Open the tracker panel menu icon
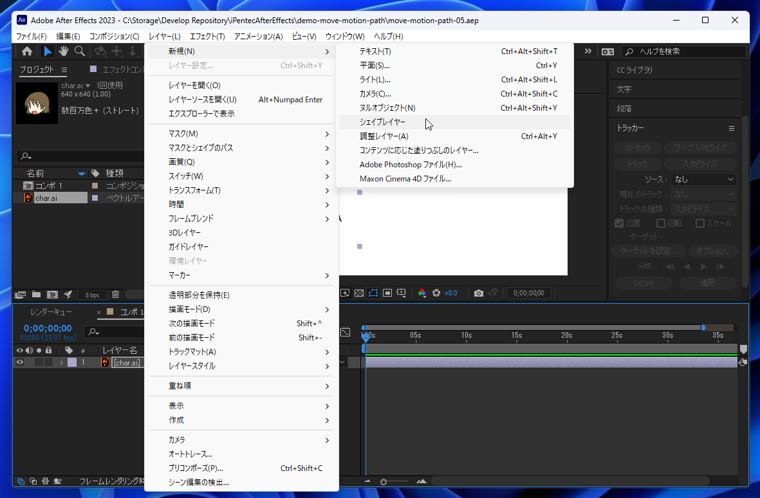Viewport: 760px width, 498px height. click(x=731, y=128)
